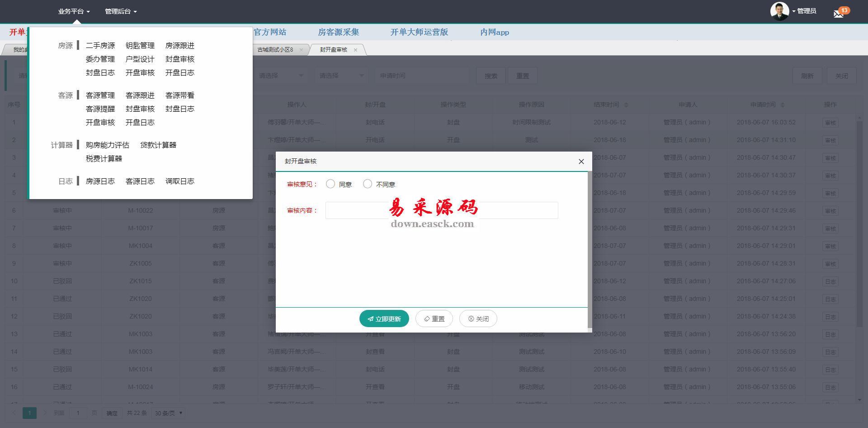Open the 30 条/页 page size dropdown
This screenshot has height=428, width=868.
pos(169,413)
